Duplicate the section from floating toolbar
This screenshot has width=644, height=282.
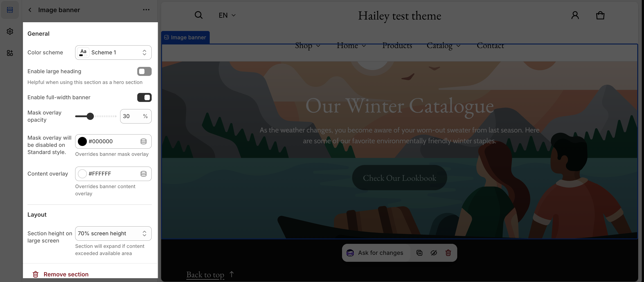[419, 253]
